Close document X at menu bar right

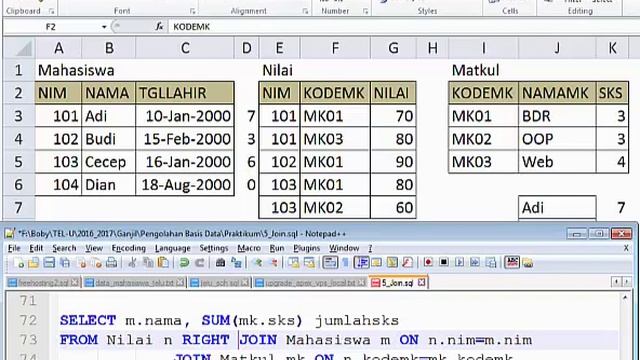coord(626,248)
